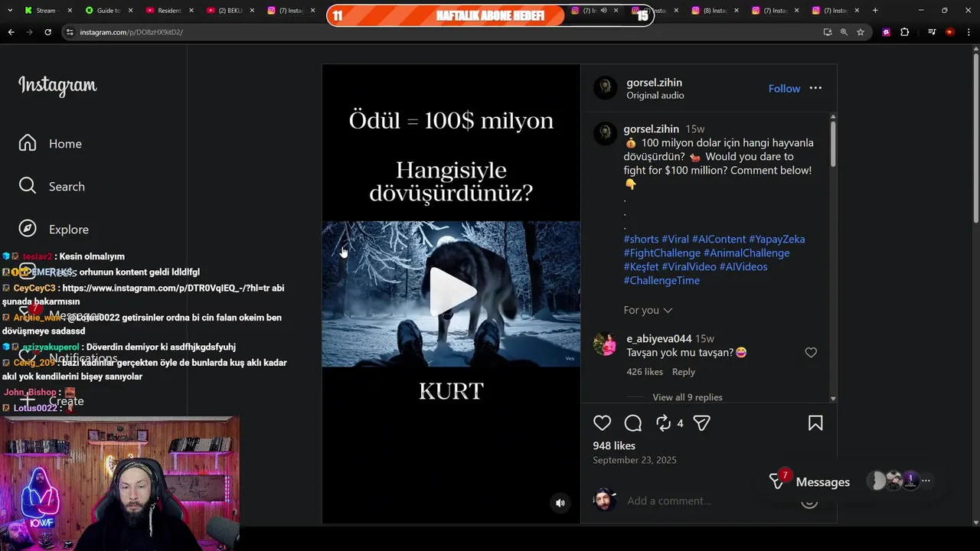Click the address bar URL
This screenshot has height=551, width=980.
point(131,32)
